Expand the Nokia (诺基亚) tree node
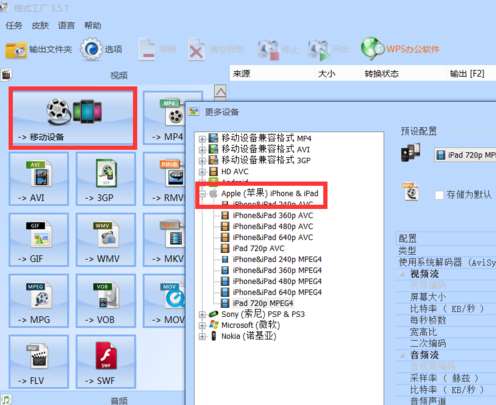The height and width of the screenshot is (405, 496). 202,336
